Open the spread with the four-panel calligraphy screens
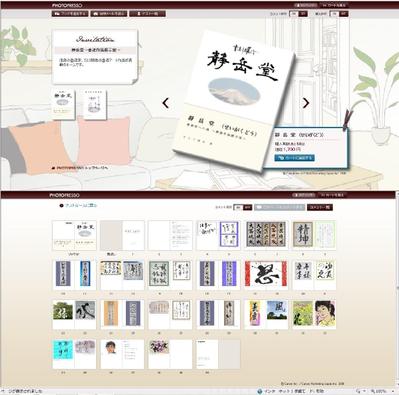399x395 pixels. coord(266,235)
